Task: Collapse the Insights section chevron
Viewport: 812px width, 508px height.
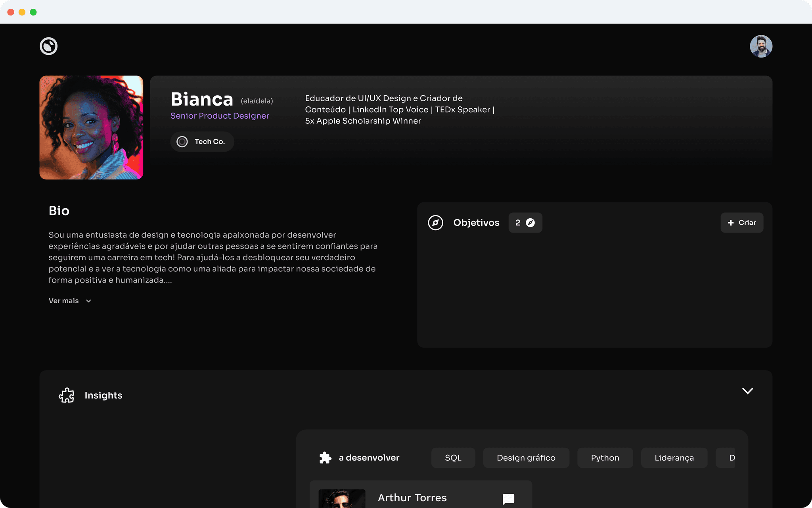Action: (x=747, y=391)
